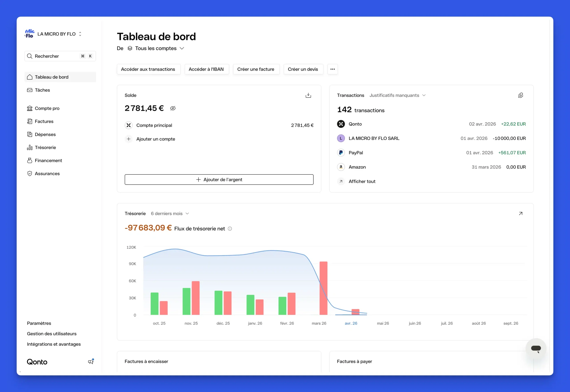Open the three-dots more actions button
The width and height of the screenshot is (570, 392).
[332, 69]
